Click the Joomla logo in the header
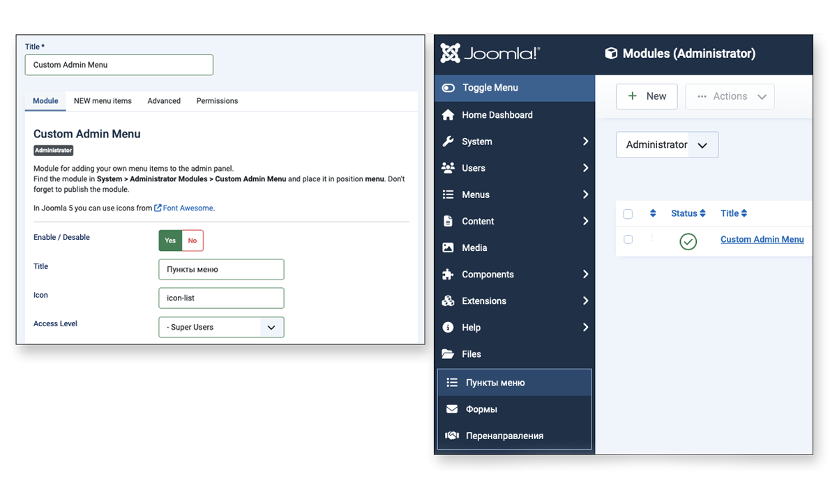Image resolution: width=837 pixels, height=504 pixels. pyautogui.click(x=490, y=54)
